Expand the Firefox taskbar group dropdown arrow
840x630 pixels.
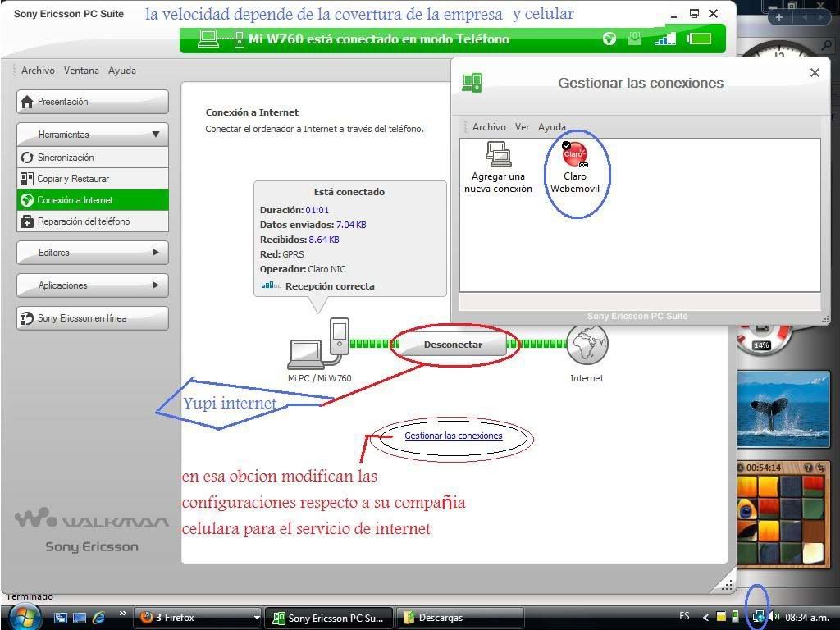click(x=257, y=618)
